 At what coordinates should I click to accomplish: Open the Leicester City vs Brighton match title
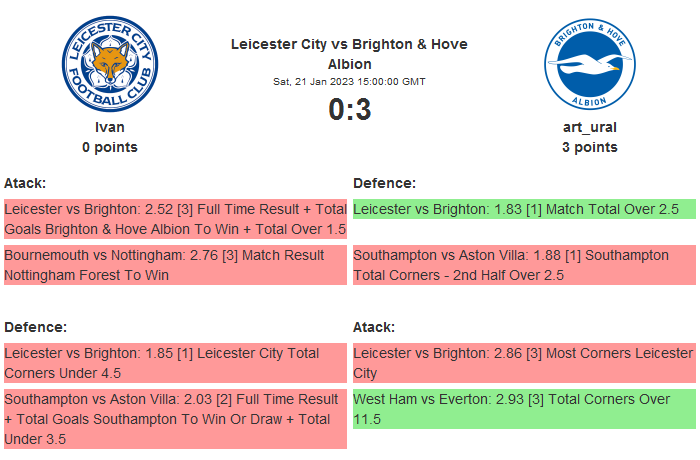[349, 53]
